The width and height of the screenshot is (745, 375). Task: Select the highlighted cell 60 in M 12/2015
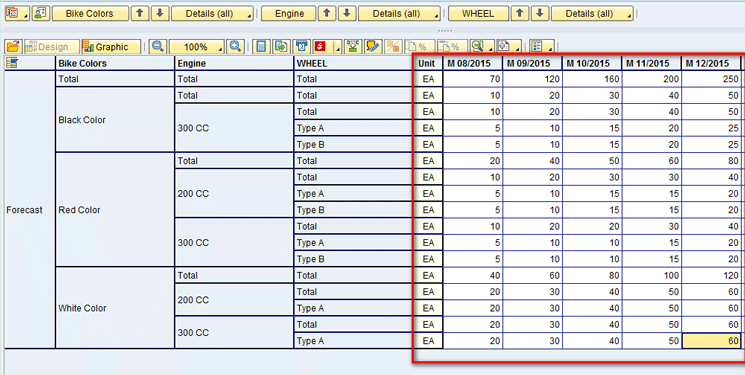[x=711, y=341]
